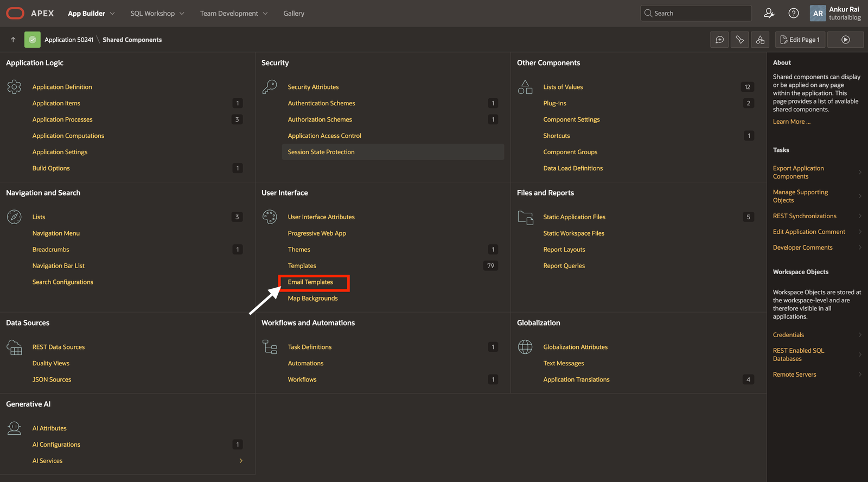Open the Ankur Rai account menu
Viewport: 868px width, 482px height.
click(835, 14)
